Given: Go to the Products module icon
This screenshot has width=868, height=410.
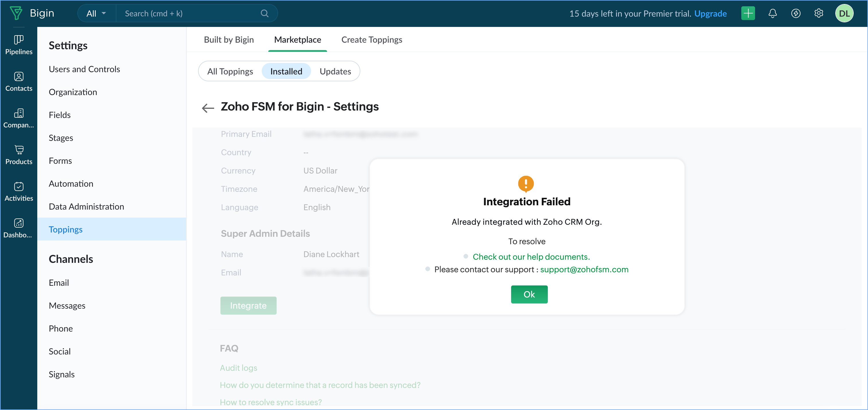Looking at the screenshot, I should point(19,155).
